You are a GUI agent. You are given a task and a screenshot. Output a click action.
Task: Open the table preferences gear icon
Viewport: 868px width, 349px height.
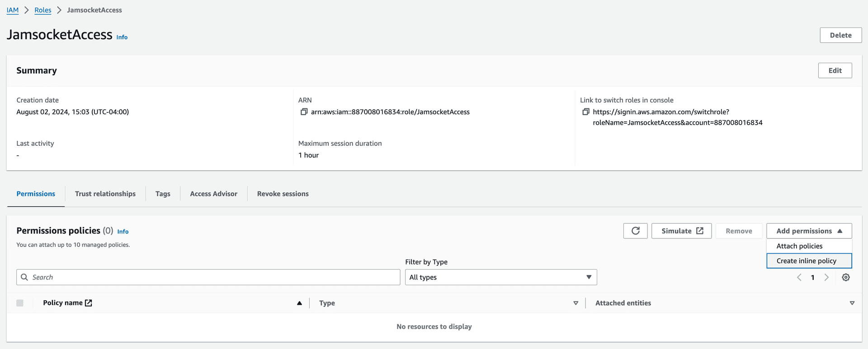pos(846,277)
